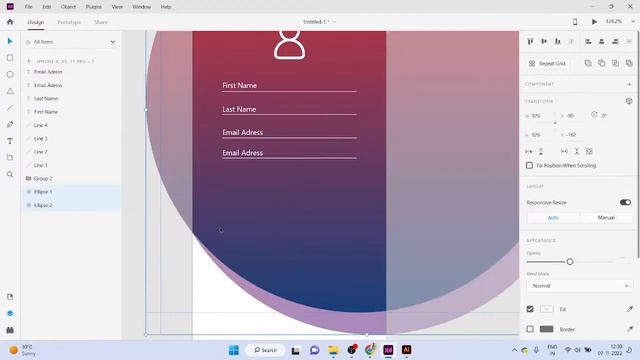The width and height of the screenshot is (640, 360).
Task: Open the Object menu
Action: [68, 7]
